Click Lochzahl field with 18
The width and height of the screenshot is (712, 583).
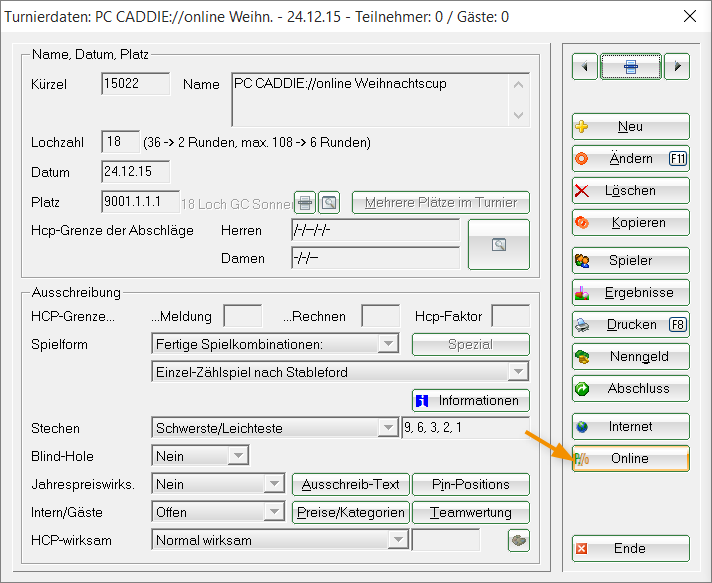(120, 142)
